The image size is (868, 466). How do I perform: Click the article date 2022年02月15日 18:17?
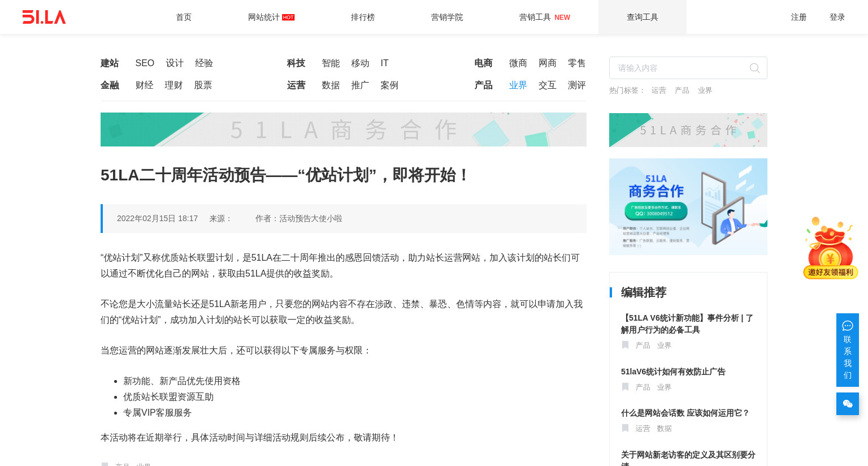tap(157, 218)
